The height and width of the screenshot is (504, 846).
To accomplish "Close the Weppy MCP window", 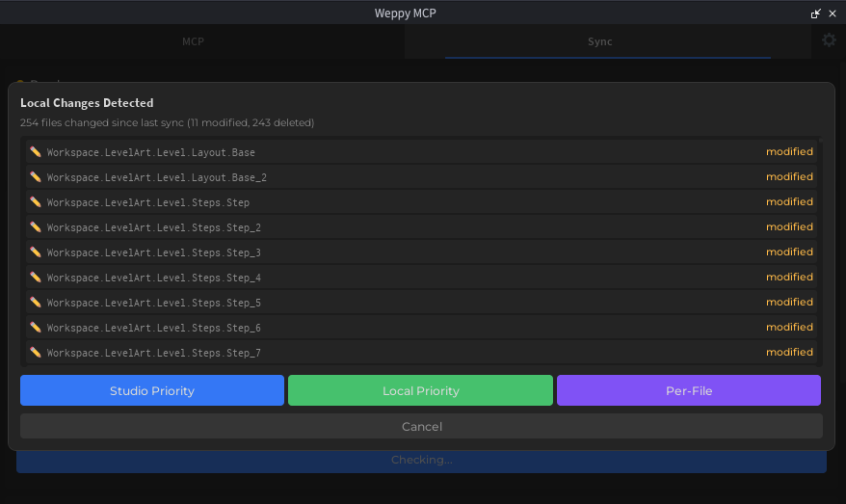I will pyautogui.click(x=833, y=13).
